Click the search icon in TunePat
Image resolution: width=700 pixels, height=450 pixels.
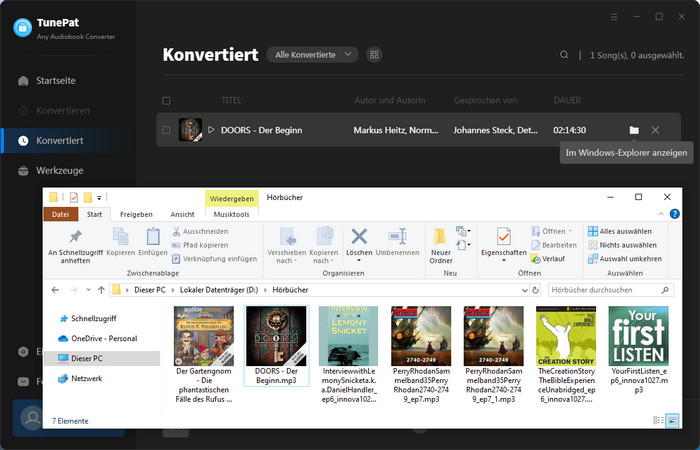[x=564, y=55]
